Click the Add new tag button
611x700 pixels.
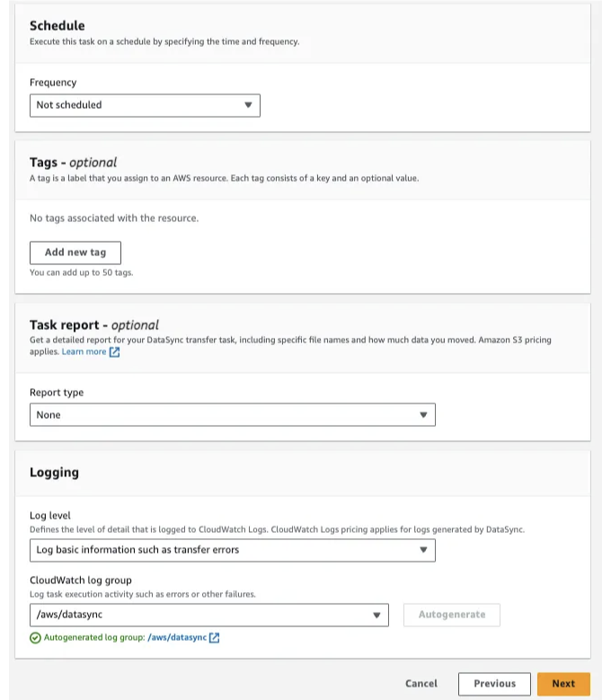75,253
